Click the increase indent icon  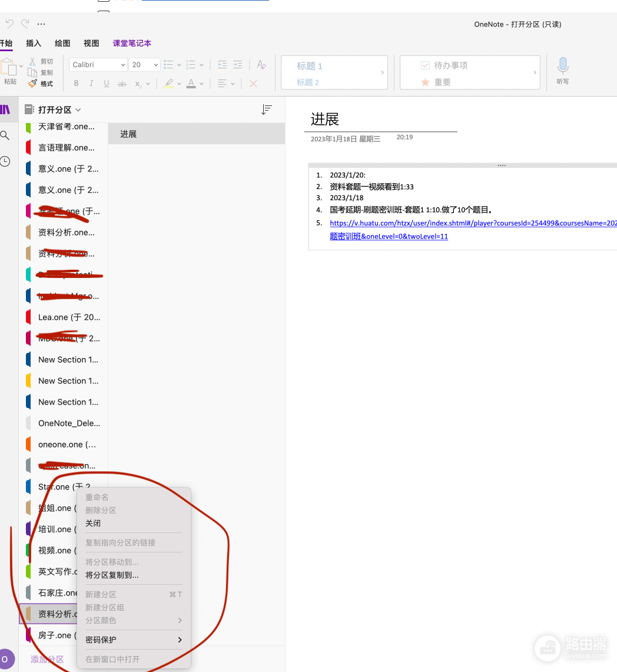pos(237,65)
